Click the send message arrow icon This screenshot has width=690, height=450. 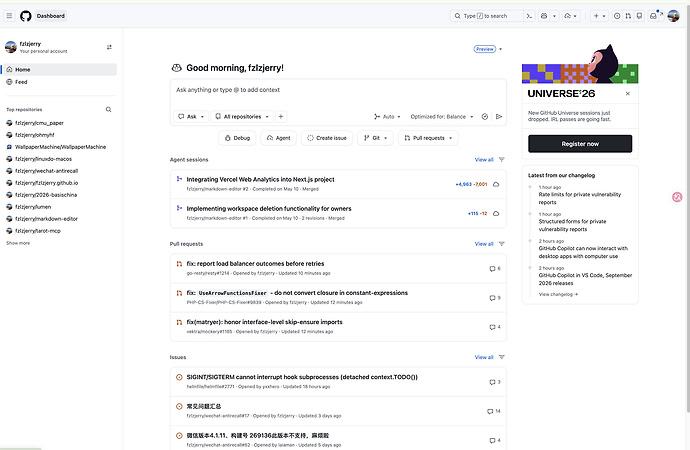499,117
